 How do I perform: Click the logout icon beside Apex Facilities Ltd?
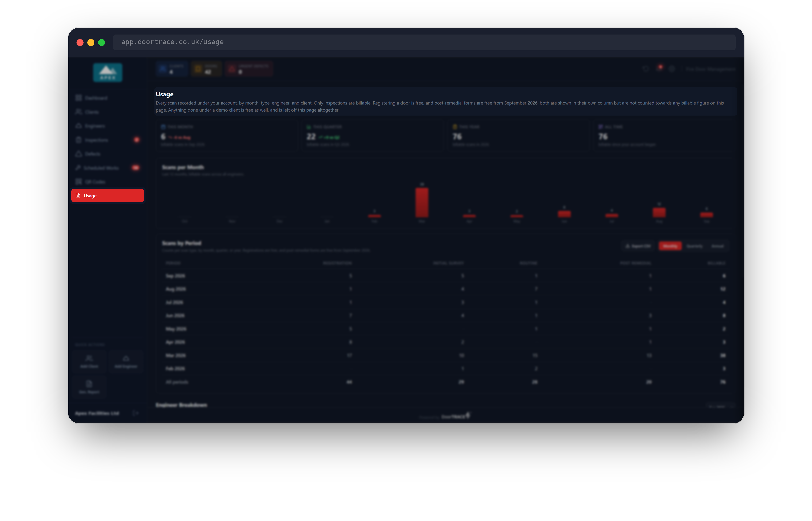(135, 413)
